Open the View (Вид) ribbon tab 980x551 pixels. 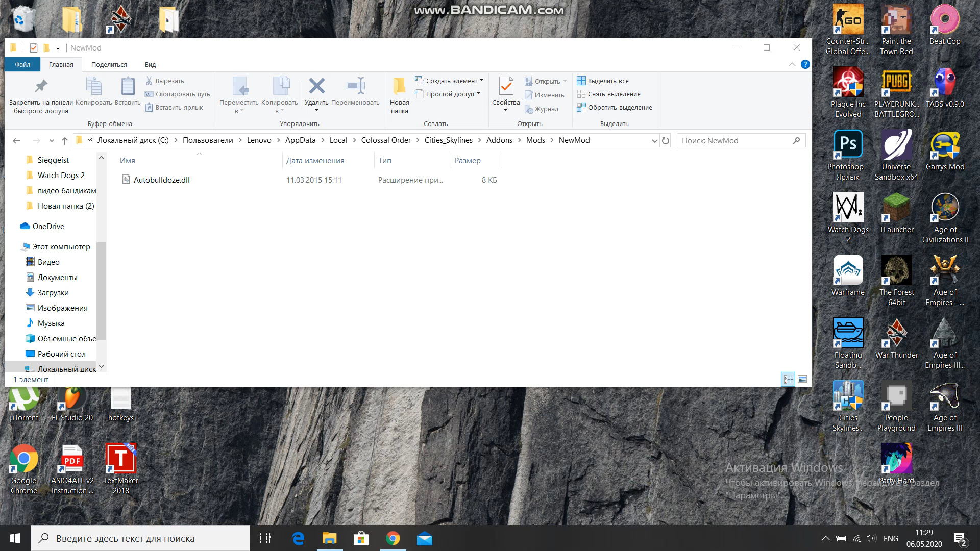pos(150,64)
